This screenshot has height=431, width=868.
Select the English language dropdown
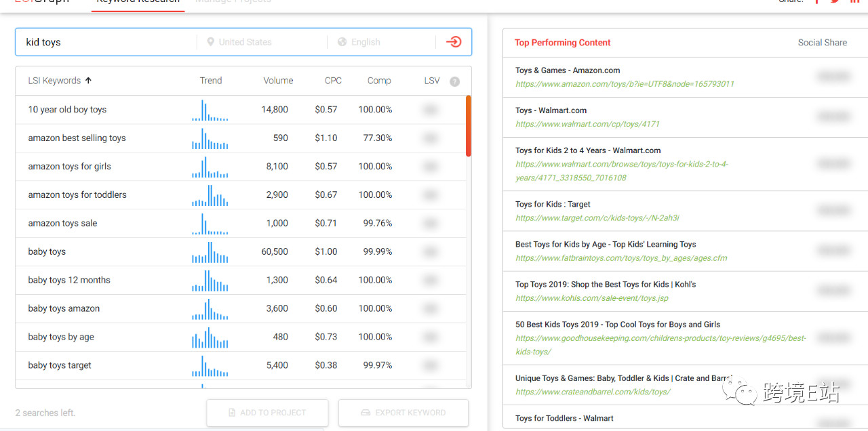point(382,42)
